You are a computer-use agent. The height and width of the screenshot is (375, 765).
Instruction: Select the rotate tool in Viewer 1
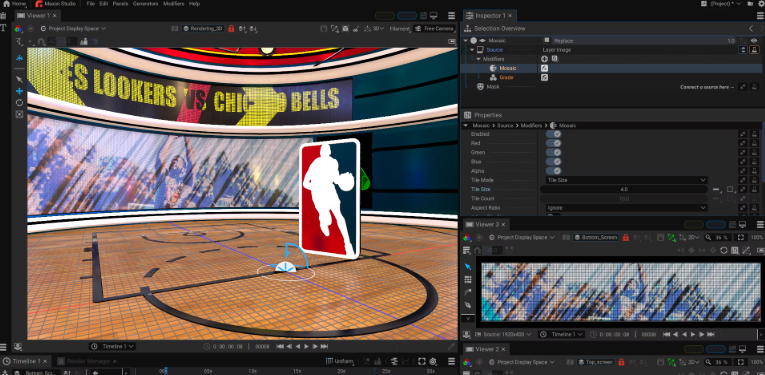tap(19, 103)
